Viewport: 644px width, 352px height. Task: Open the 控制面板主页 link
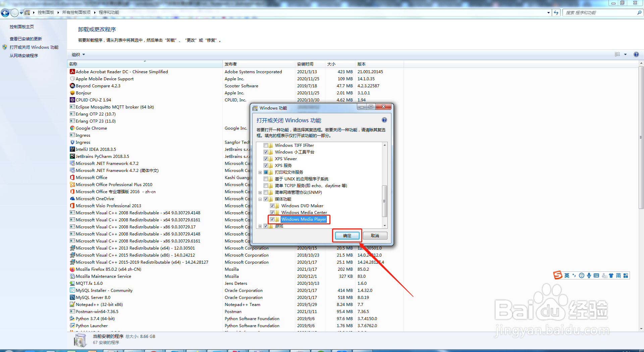tap(22, 27)
